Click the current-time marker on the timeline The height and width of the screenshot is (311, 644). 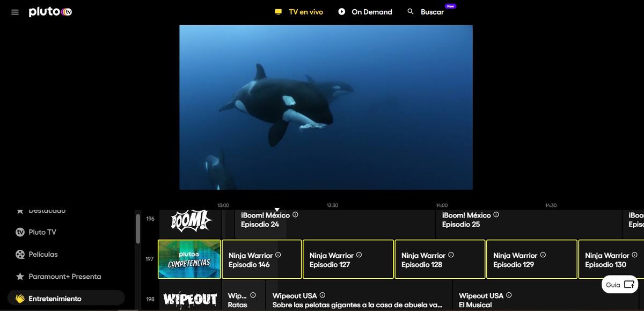point(277,209)
